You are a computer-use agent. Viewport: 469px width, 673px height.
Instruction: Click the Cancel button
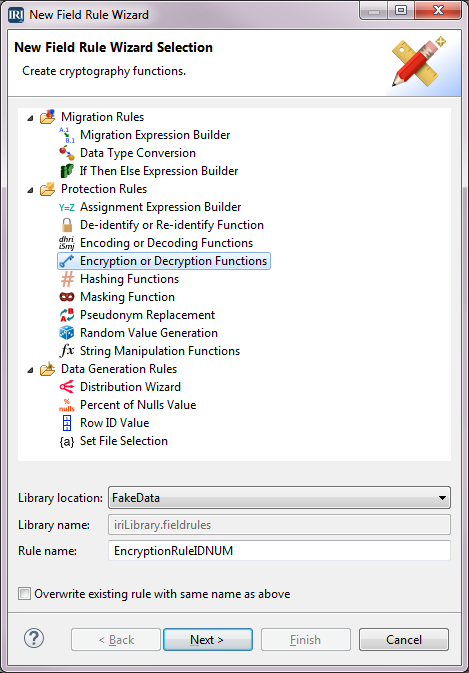[404, 640]
